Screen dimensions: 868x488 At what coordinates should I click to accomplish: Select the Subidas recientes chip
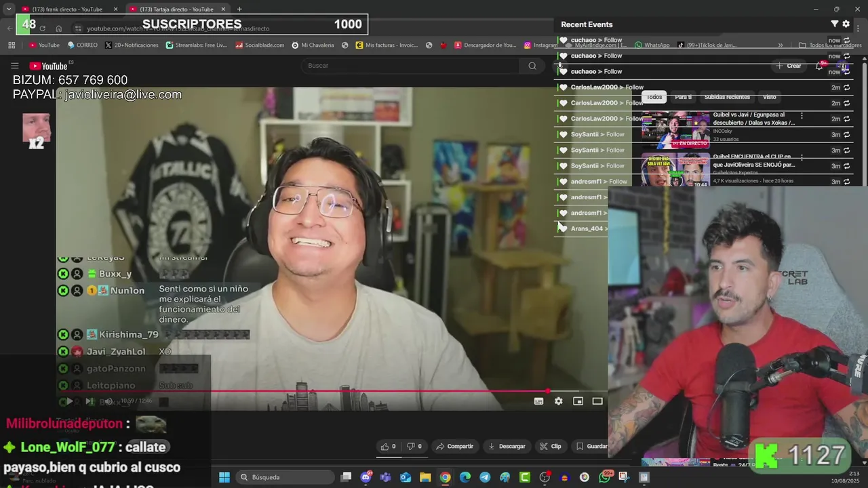tap(727, 97)
